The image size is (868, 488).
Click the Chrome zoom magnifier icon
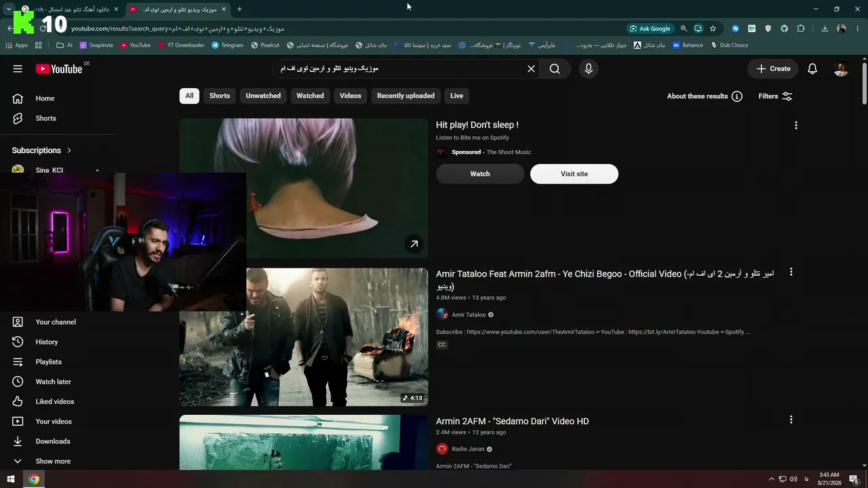pyautogui.click(x=684, y=28)
